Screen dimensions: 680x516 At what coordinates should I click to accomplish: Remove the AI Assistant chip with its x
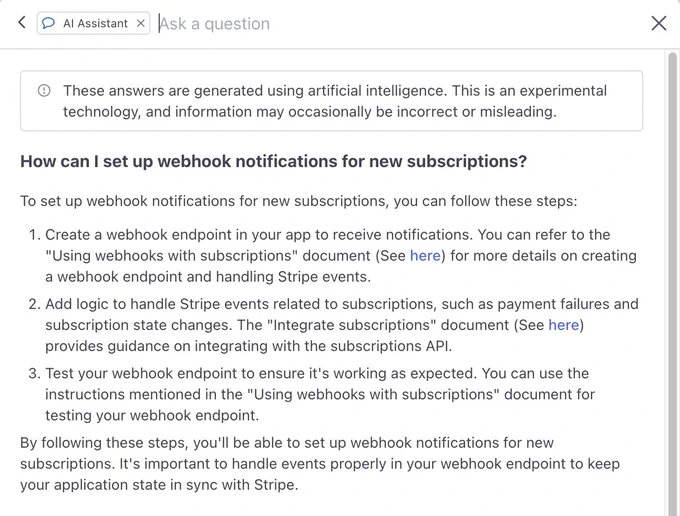(141, 23)
